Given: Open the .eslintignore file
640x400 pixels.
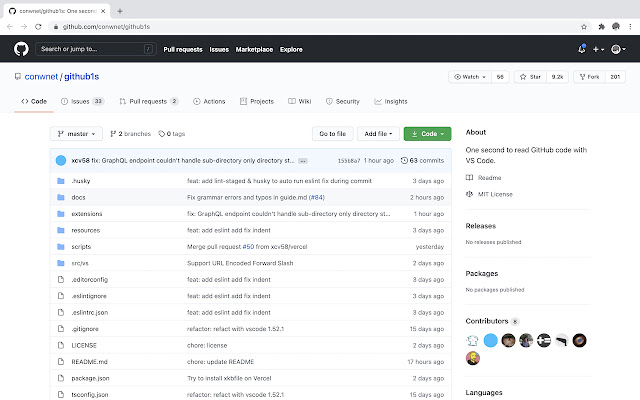Looking at the screenshot, I should pos(89,296).
